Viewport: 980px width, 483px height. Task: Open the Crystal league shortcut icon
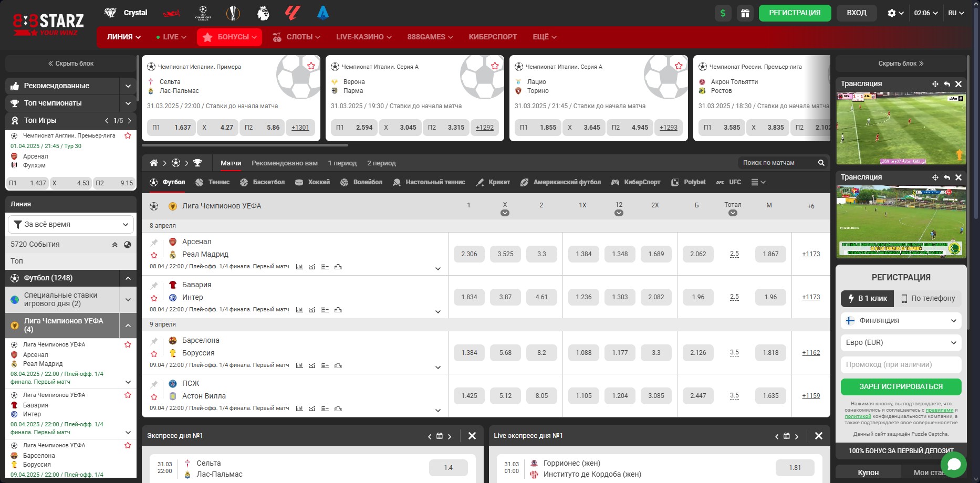coord(110,13)
